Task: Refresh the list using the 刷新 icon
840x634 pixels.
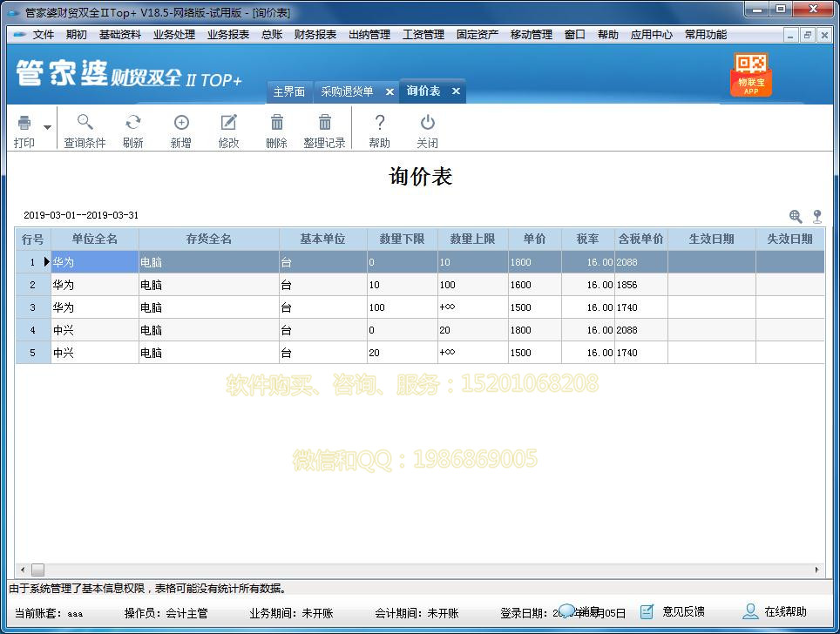Action: point(132,131)
